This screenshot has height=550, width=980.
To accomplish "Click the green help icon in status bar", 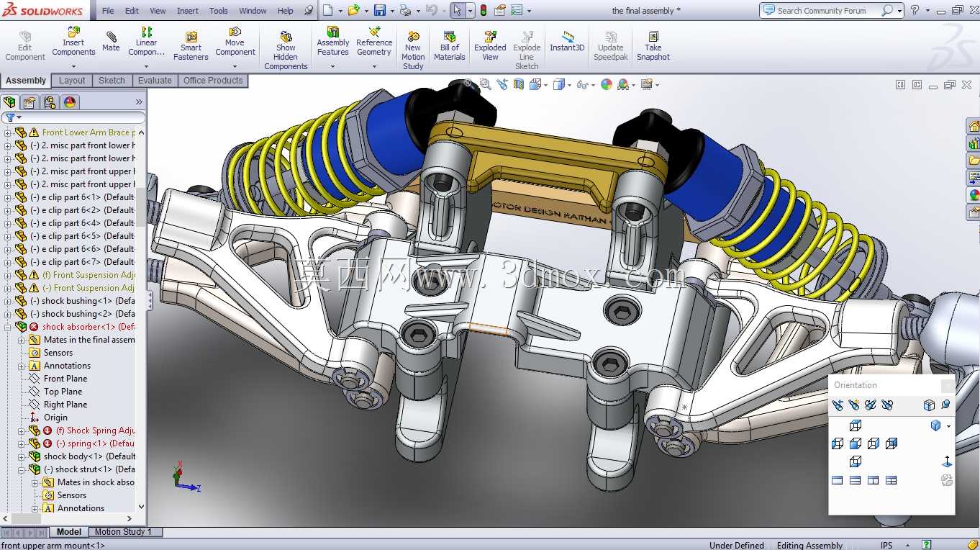I will point(927,545).
